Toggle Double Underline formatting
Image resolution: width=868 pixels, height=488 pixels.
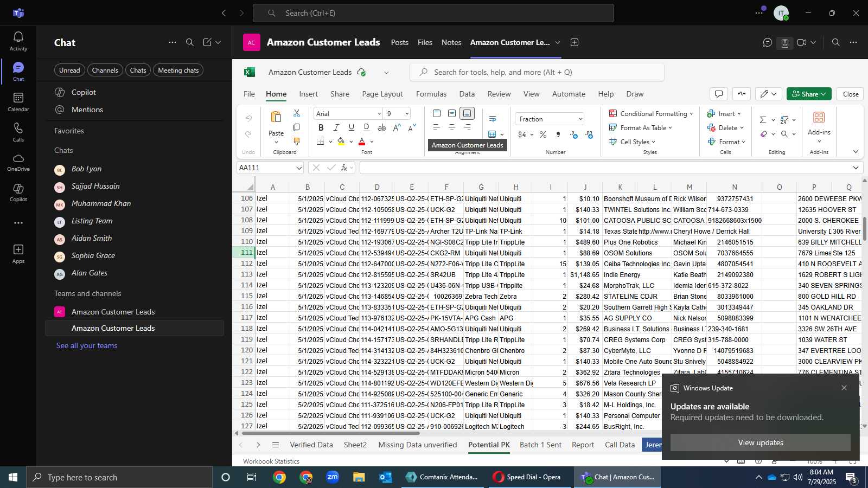(366, 127)
